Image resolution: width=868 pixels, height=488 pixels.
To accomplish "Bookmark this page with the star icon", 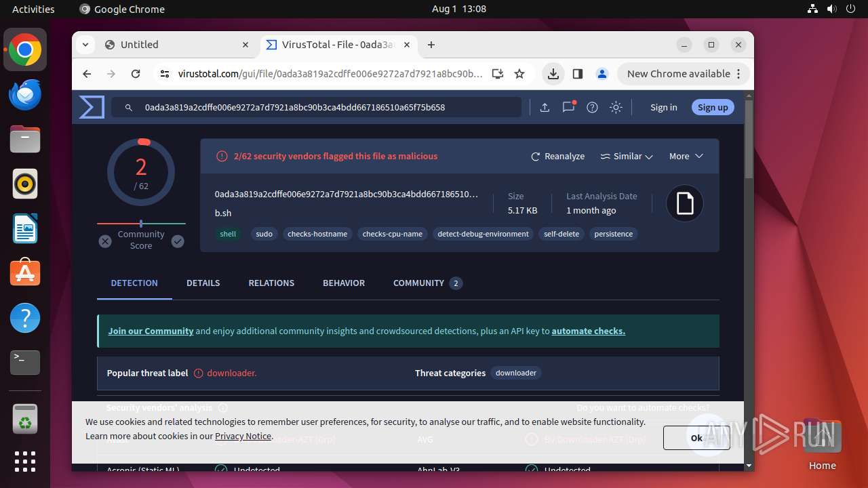I will pyautogui.click(x=519, y=74).
